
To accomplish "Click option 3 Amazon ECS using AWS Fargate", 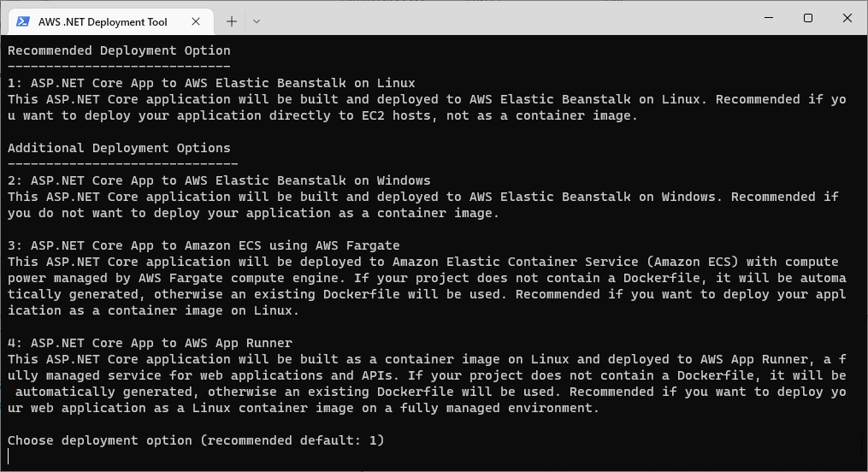I will pyautogui.click(x=204, y=245).
